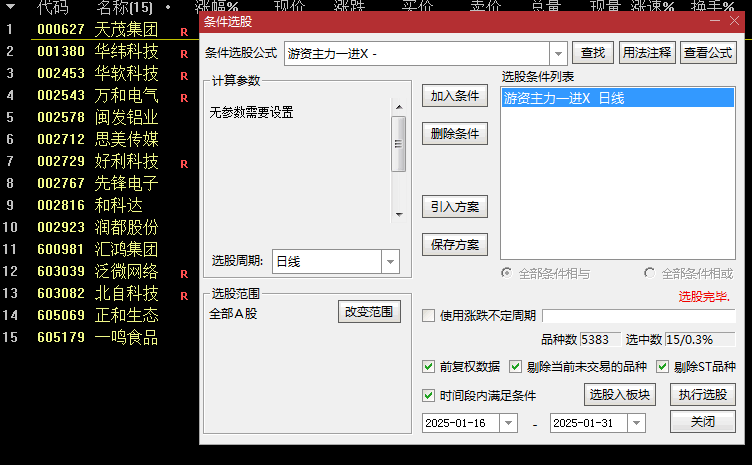Click the R marker beside 万和电气
Screen dimensions: 752x465
tap(184, 98)
